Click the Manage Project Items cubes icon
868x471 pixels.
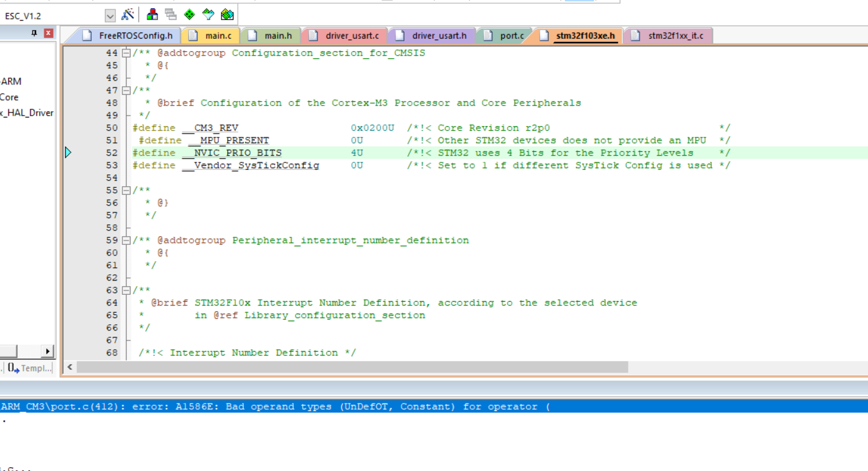(x=152, y=14)
